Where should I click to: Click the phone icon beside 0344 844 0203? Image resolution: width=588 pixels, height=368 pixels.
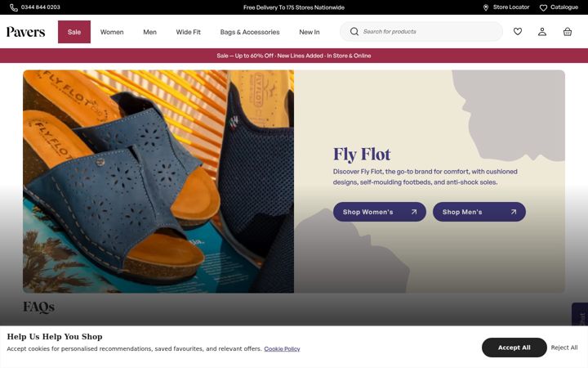14,7
